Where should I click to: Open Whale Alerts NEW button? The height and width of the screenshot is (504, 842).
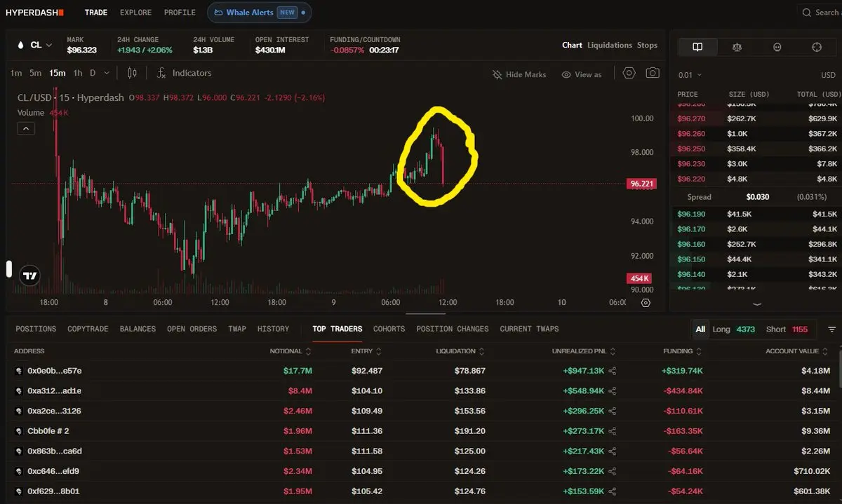point(260,13)
